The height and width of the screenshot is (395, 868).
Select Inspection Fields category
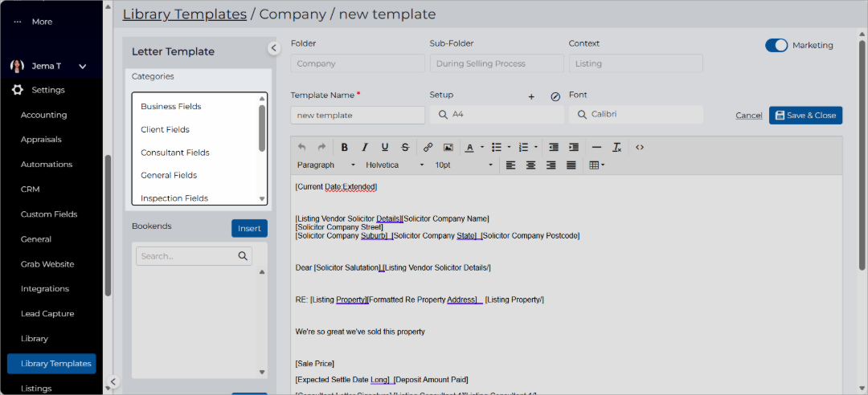coord(174,198)
